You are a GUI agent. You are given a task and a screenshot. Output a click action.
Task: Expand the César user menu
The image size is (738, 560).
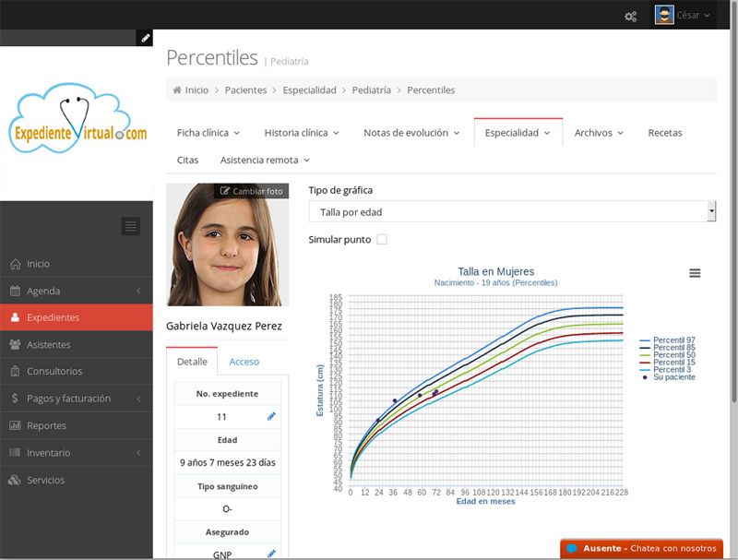[683, 16]
